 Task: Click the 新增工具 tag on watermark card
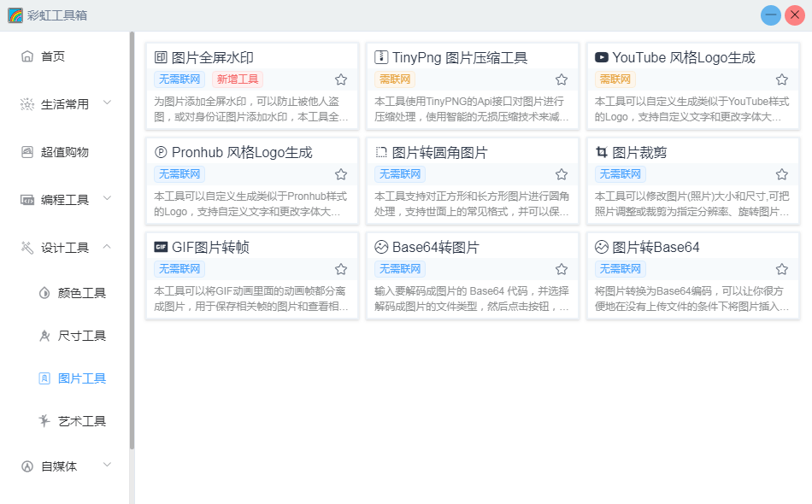click(237, 79)
